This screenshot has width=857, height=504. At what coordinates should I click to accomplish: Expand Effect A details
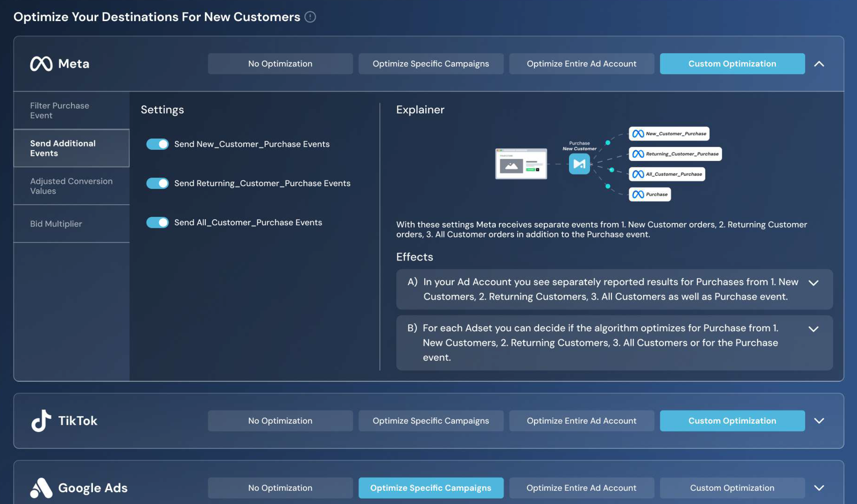[813, 283]
